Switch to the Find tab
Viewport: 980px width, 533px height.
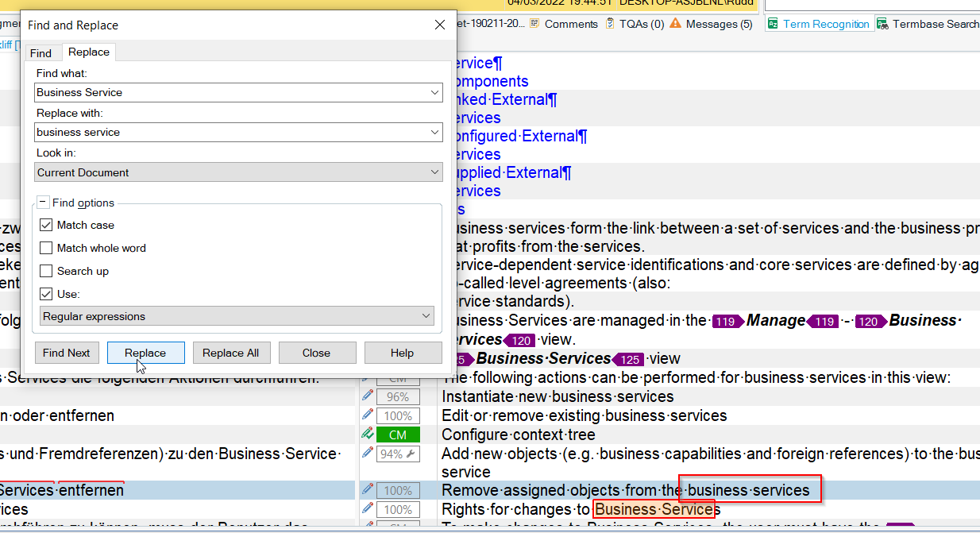tap(41, 52)
